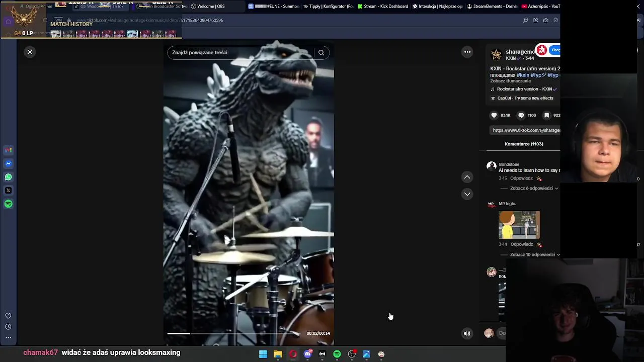Go to previous video with up arrow
The width and height of the screenshot is (644, 362).
[467, 177]
